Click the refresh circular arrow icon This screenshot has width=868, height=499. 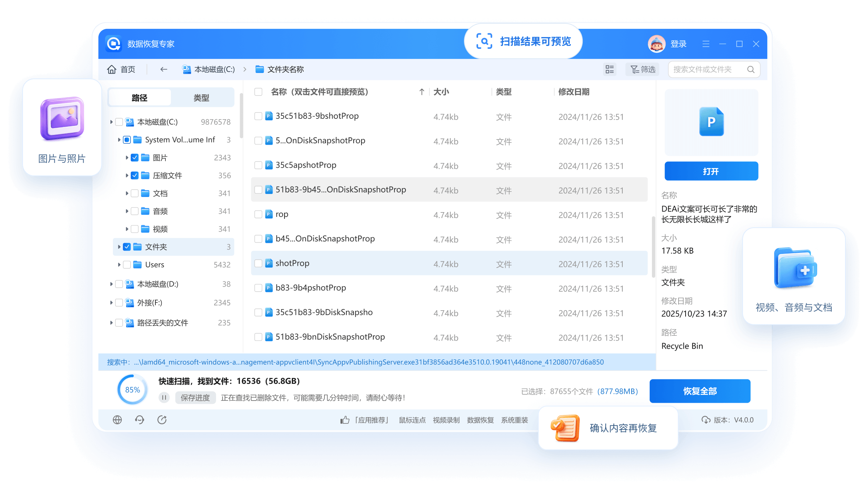coord(162,420)
